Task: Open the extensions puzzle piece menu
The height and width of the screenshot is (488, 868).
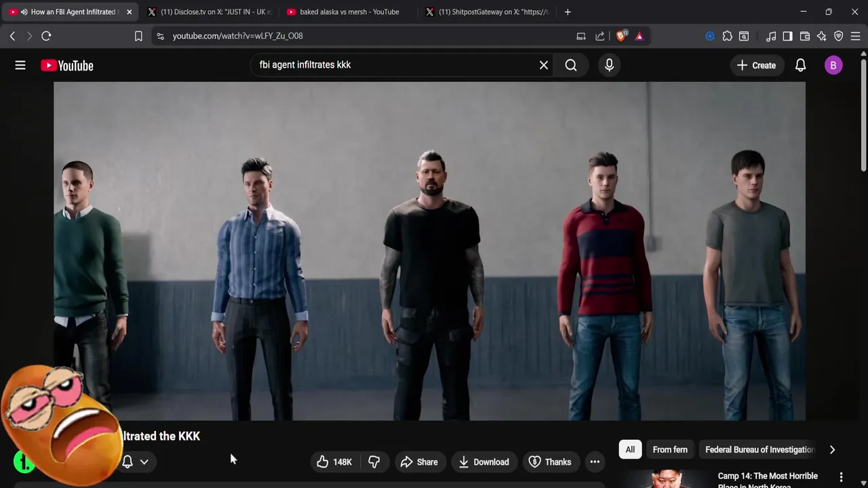Action: click(x=727, y=36)
